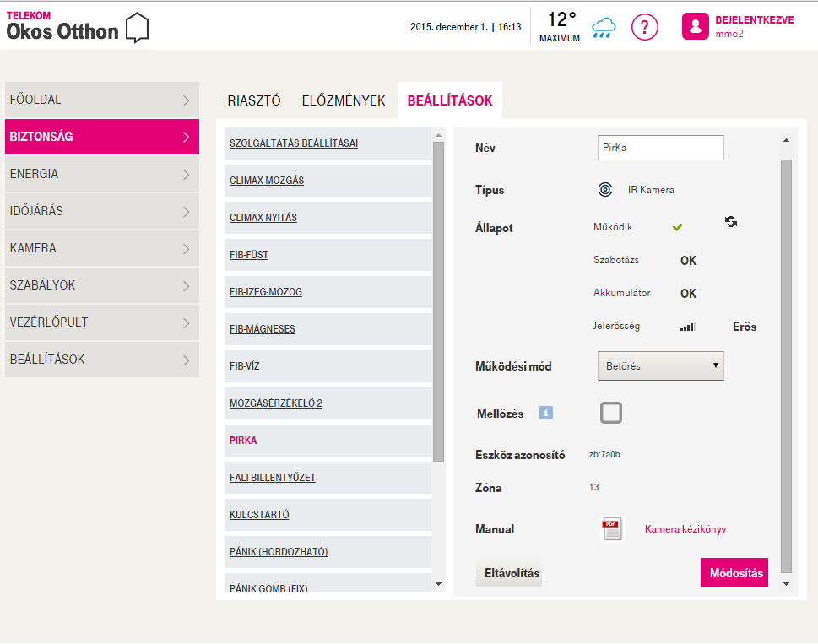This screenshot has height=644, width=818.
Task: Select the PIRKA device entry
Action: tap(328, 441)
